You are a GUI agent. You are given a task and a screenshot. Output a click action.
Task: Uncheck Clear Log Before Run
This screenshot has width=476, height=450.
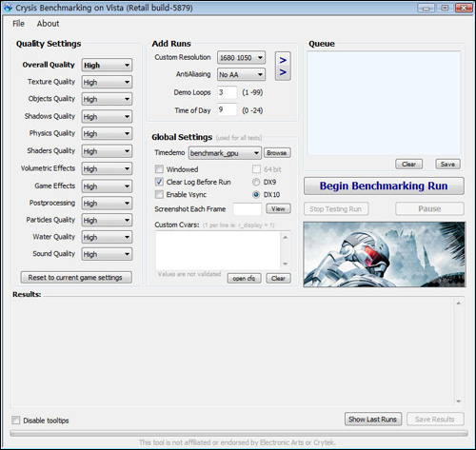[x=159, y=182]
